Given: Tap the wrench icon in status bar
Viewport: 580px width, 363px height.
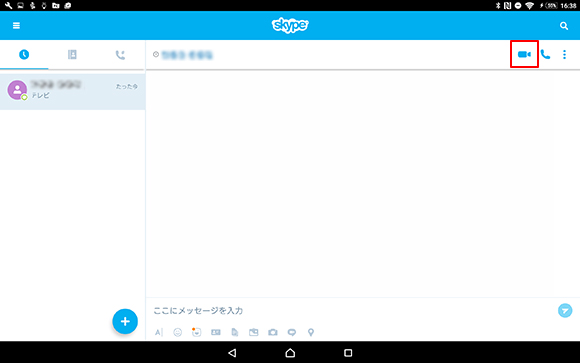Looking at the screenshot, I should (8, 6).
